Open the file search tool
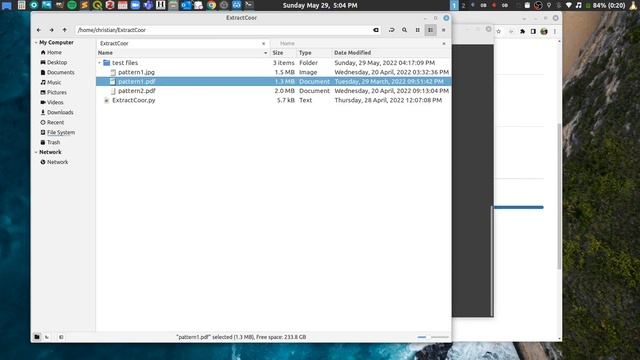The image size is (640, 360). (404, 30)
